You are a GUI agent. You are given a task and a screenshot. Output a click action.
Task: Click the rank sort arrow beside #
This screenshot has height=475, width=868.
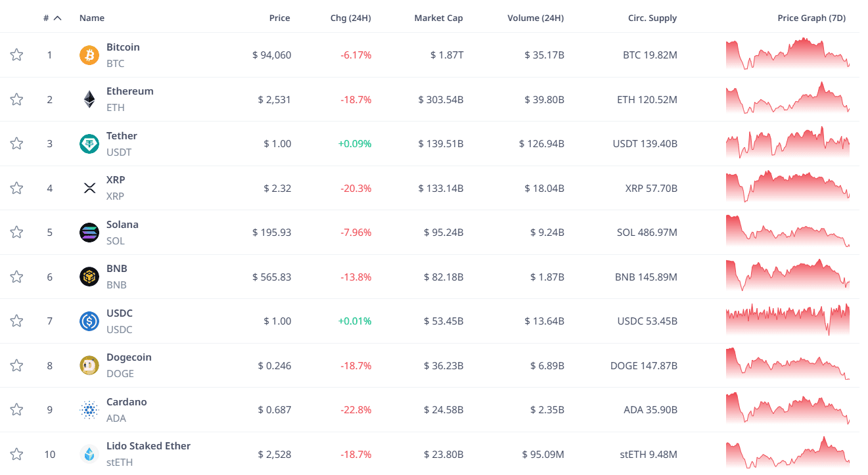(57, 18)
